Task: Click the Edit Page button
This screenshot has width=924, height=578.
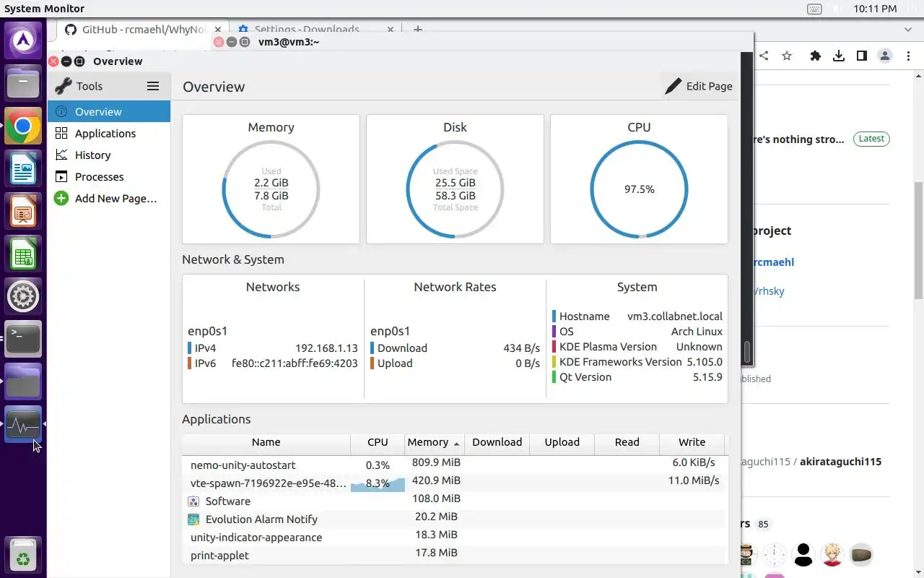Action: tap(698, 86)
